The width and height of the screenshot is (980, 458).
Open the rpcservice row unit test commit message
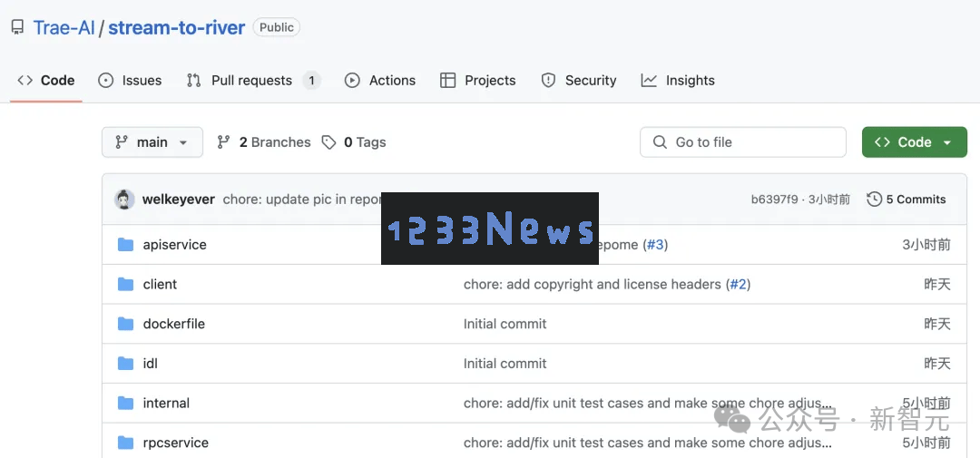click(648, 443)
